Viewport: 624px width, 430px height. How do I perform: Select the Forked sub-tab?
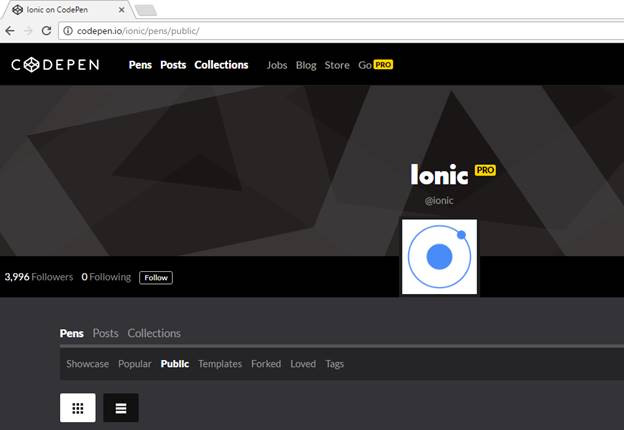tap(266, 364)
